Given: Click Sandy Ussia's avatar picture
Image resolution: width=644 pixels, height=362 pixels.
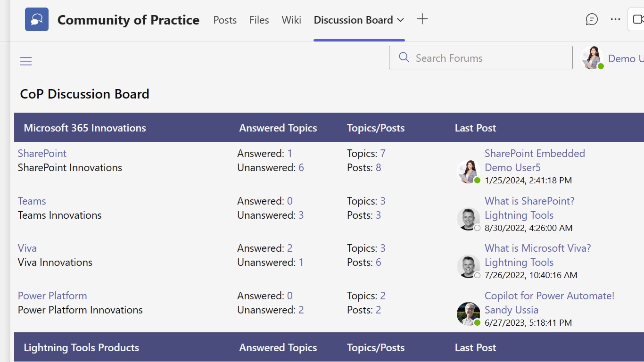Looking at the screenshot, I should (468, 313).
